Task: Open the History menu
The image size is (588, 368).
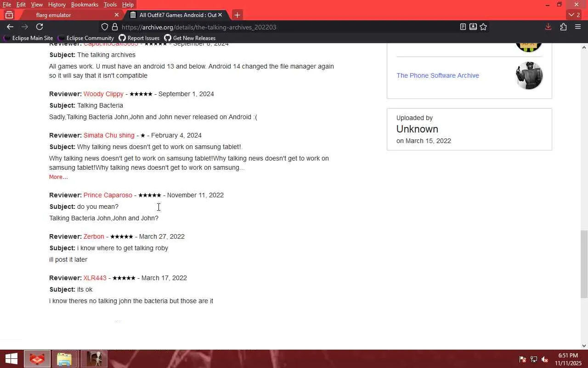Action: pyautogui.click(x=57, y=5)
